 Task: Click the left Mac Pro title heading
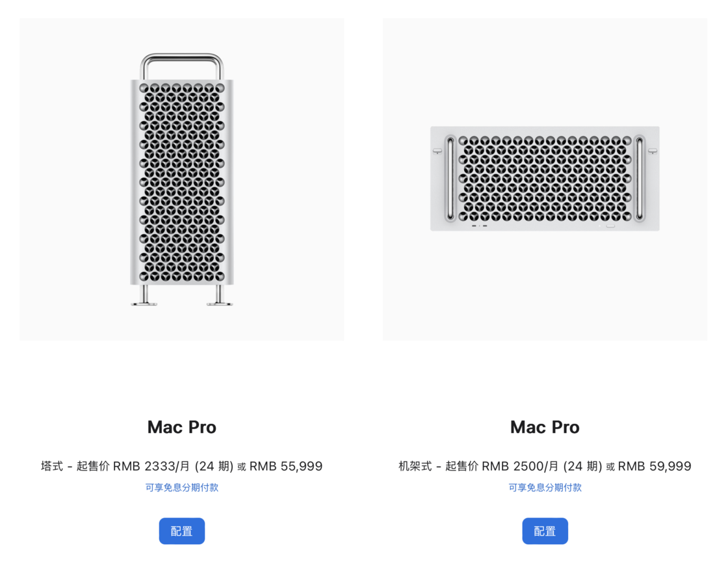[x=181, y=426]
